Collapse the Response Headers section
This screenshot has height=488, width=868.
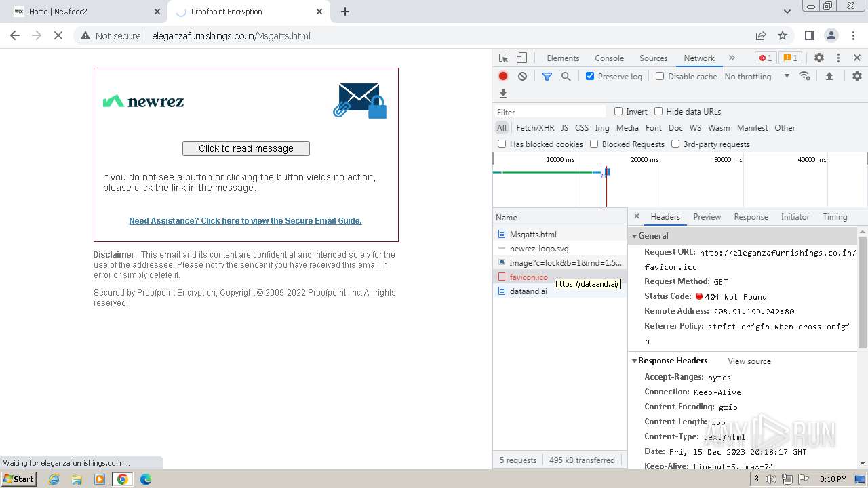point(635,361)
